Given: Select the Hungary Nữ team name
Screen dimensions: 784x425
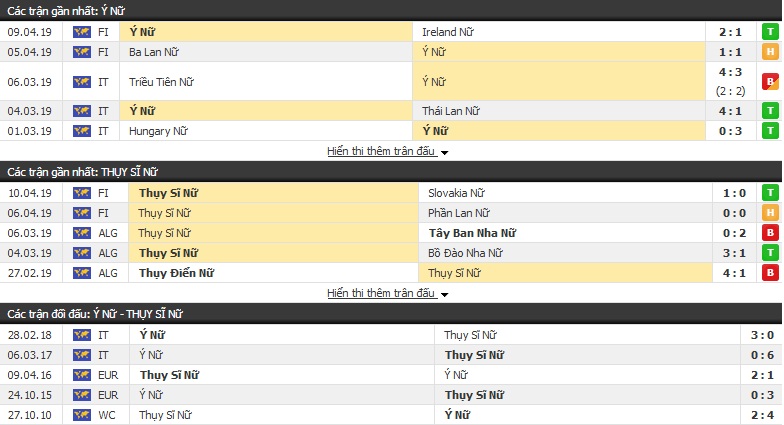Looking at the screenshot, I should 158,131.
